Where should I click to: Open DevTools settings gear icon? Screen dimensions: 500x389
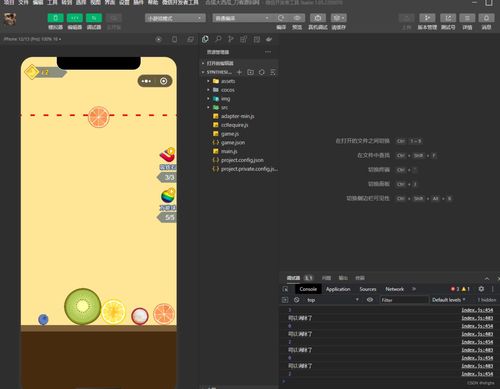pos(481,289)
